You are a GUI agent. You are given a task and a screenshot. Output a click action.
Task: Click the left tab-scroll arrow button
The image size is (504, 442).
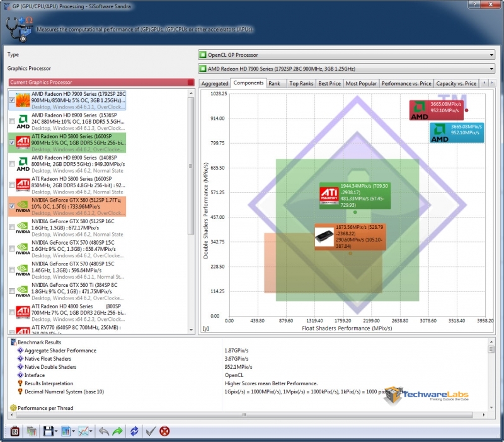[484, 83]
